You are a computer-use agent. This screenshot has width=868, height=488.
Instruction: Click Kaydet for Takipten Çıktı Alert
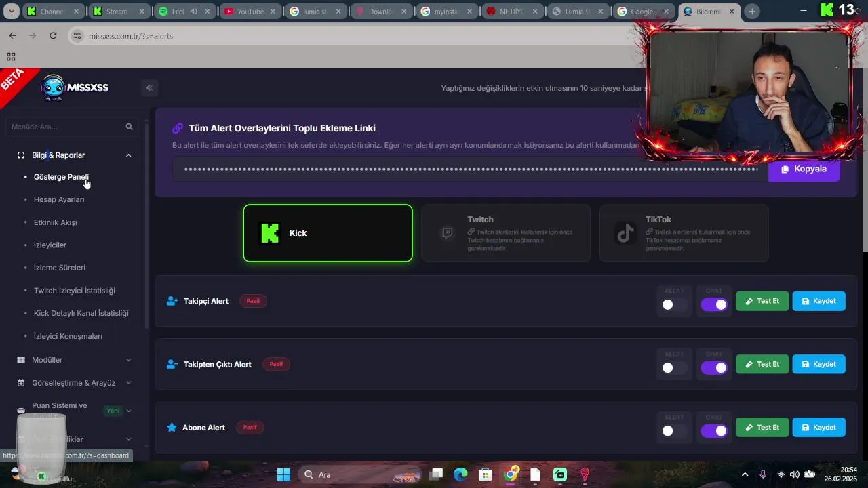[x=818, y=364]
